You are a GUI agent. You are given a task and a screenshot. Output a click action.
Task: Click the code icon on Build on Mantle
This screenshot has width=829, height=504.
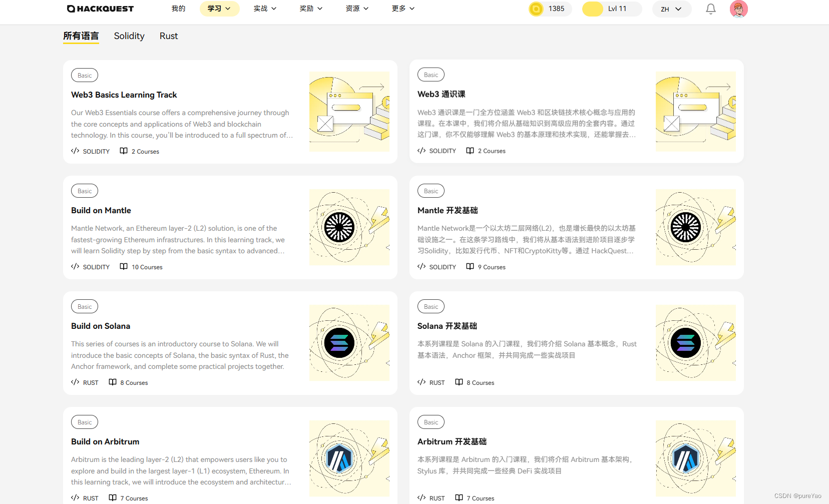(75, 266)
